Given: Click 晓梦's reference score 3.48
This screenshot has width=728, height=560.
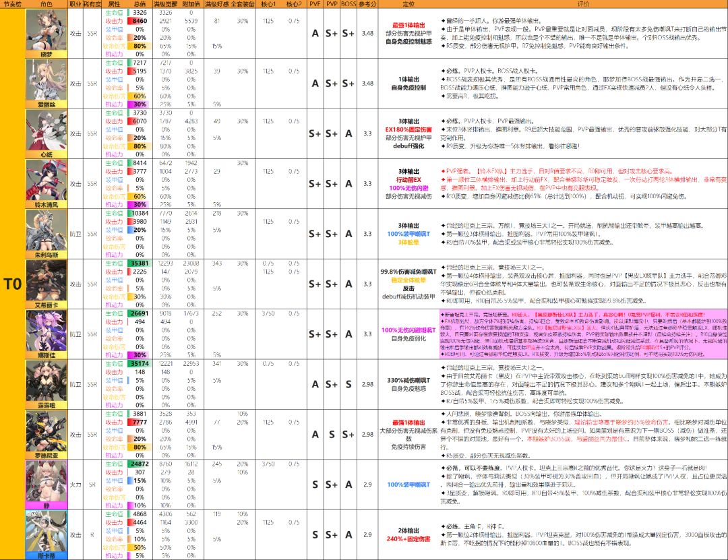Looking at the screenshot, I should pyautogui.click(x=367, y=34).
